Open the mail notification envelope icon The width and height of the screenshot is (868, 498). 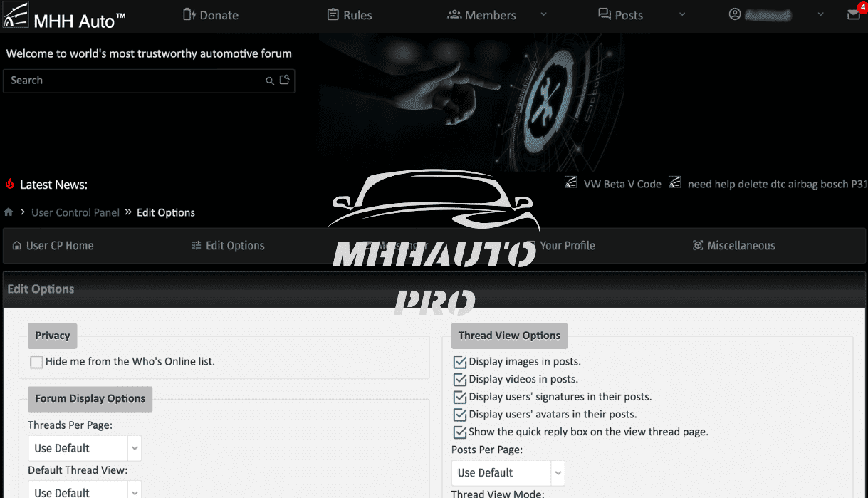853,15
